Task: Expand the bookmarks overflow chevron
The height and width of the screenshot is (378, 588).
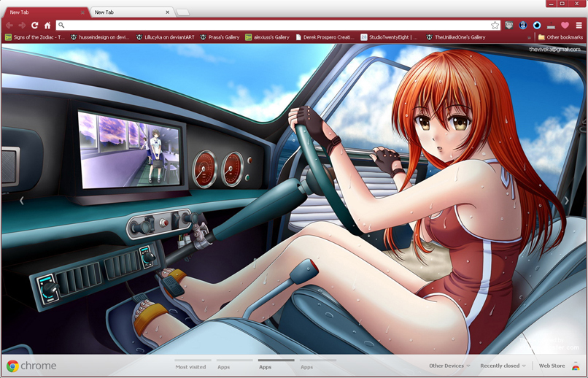Action: [529, 37]
